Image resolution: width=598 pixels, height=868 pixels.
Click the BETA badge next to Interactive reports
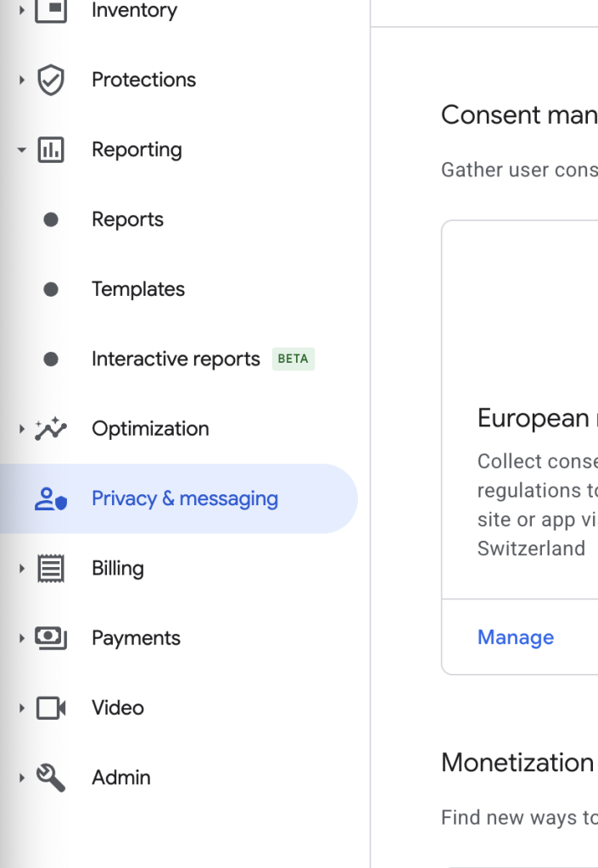coord(293,359)
